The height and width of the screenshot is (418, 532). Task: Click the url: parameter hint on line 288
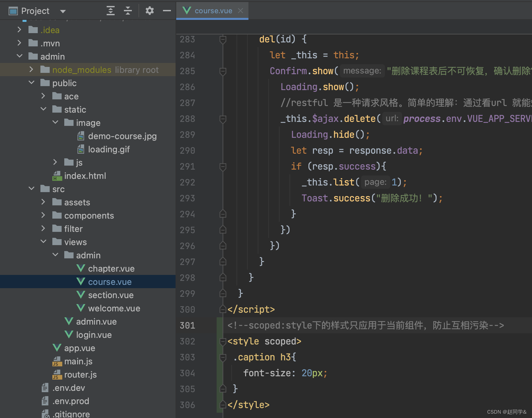coord(392,119)
